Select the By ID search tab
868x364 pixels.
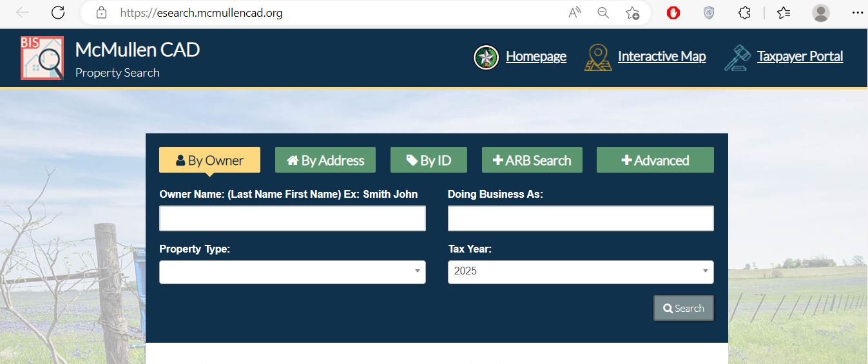click(429, 160)
